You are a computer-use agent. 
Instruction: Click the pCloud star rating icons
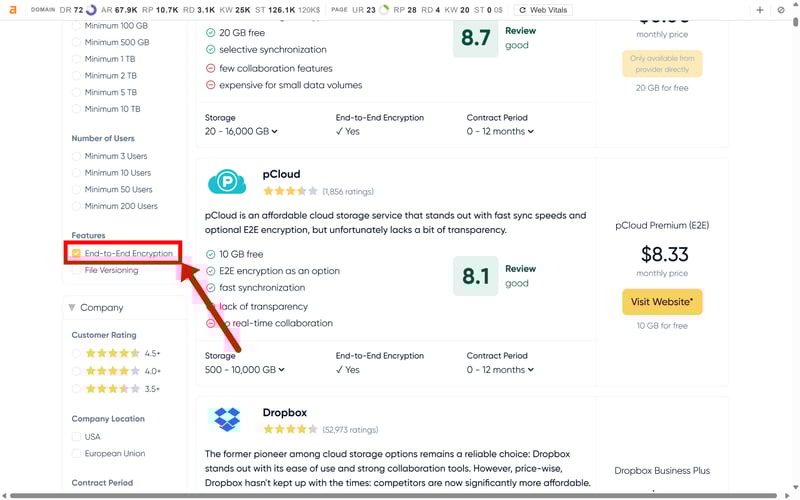point(290,191)
